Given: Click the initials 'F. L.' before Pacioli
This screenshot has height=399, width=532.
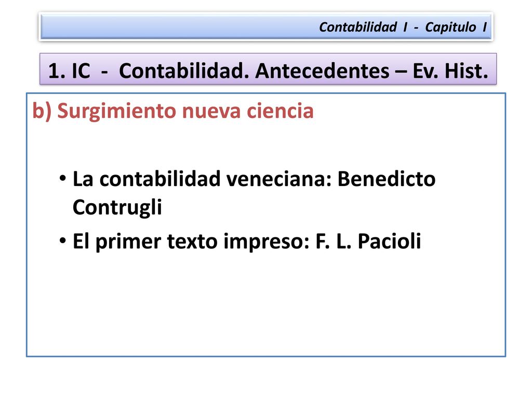Looking at the screenshot, I should coord(333,241).
